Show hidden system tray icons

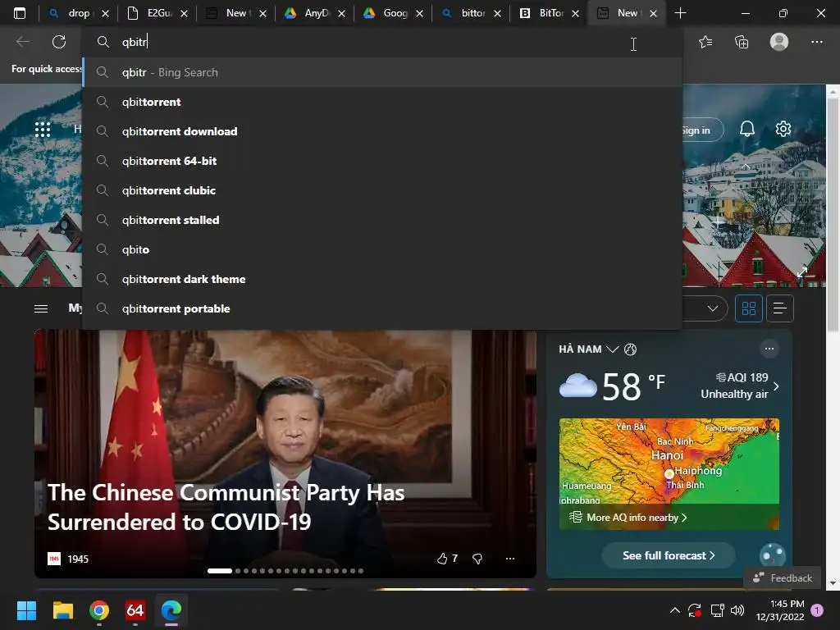pos(675,610)
